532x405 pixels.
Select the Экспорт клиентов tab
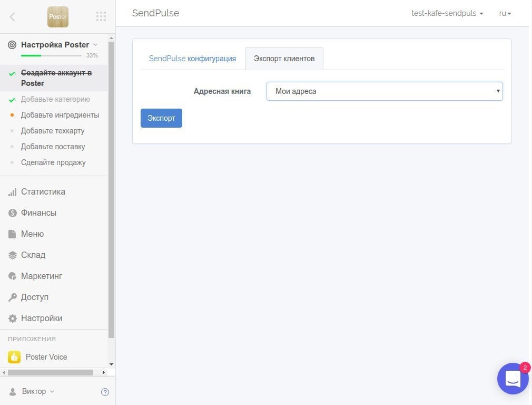point(284,59)
